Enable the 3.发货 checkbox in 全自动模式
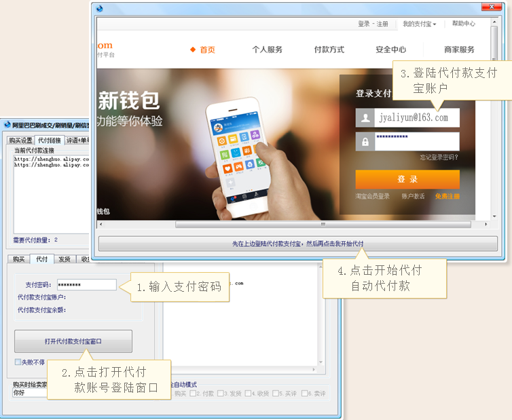The height and width of the screenshot is (420, 512). point(221,394)
